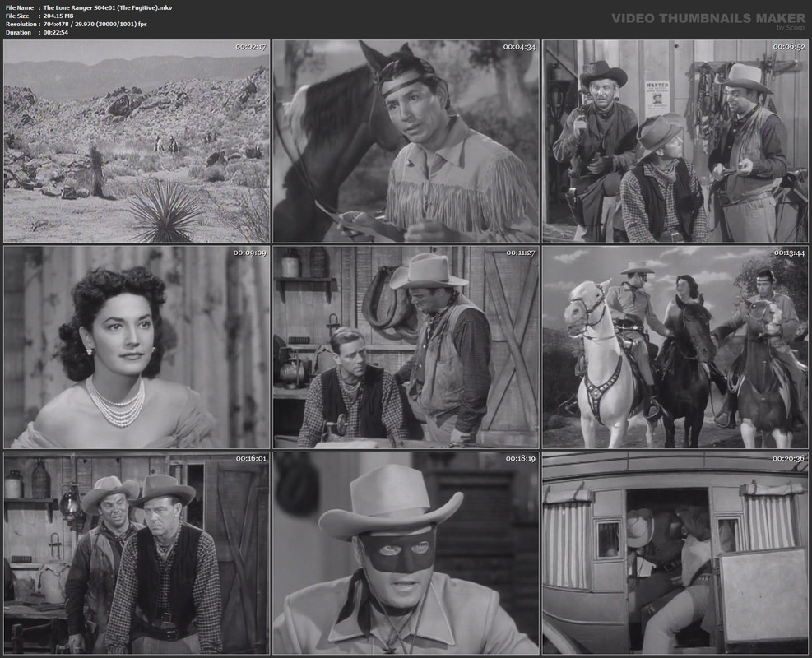The width and height of the screenshot is (812, 658).
Task: Select the stagecoach thumbnail at 00:20:36
Action: pyautogui.click(x=675, y=553)
